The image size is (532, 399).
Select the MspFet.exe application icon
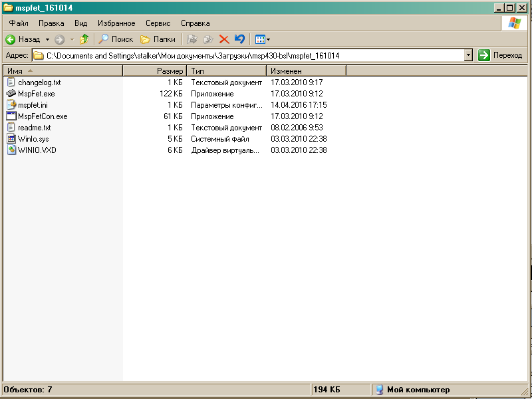point(11,93)
